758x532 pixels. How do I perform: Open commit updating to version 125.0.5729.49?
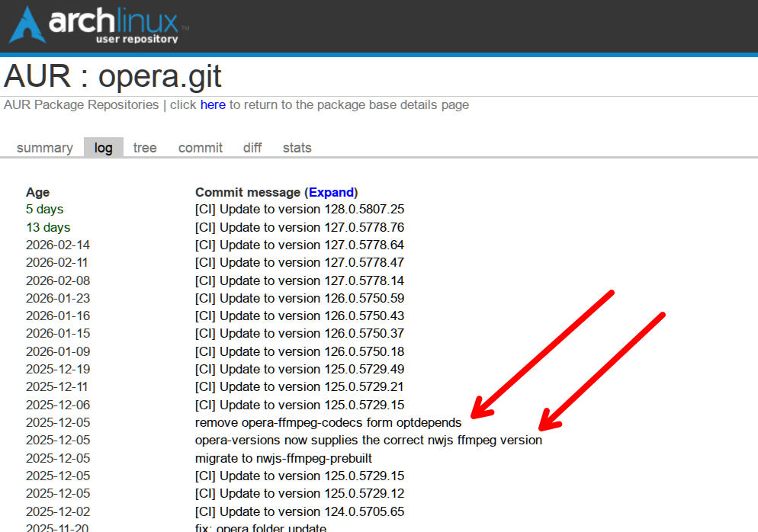(x=300, y=370)
